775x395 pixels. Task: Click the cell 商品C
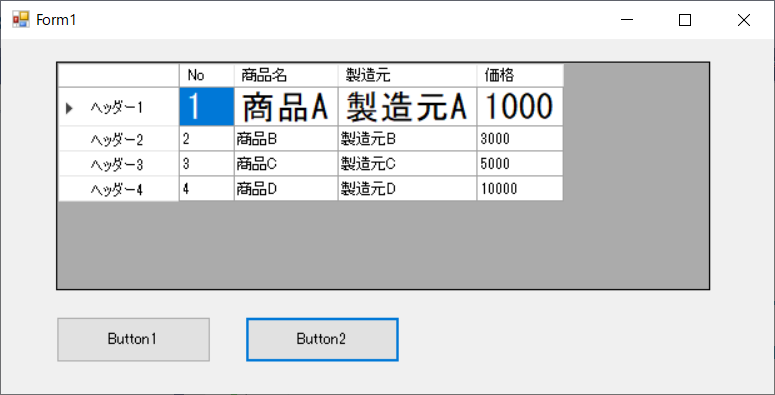286,164
